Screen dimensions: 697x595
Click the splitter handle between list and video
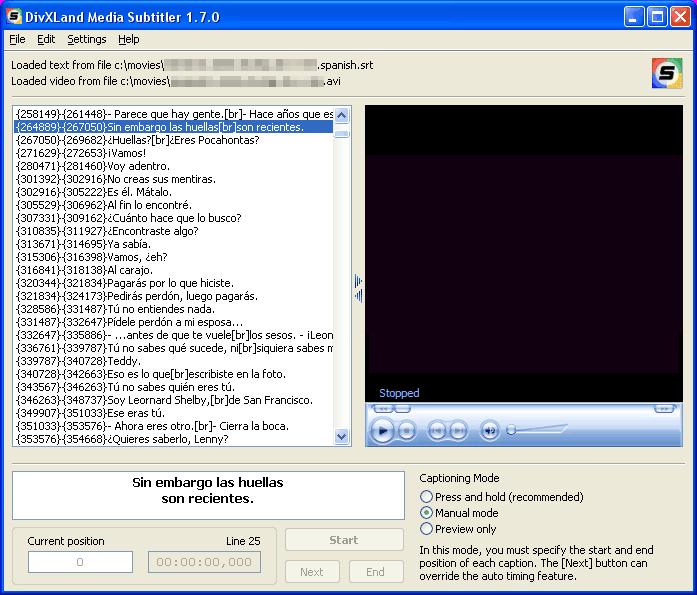point(358,288)
